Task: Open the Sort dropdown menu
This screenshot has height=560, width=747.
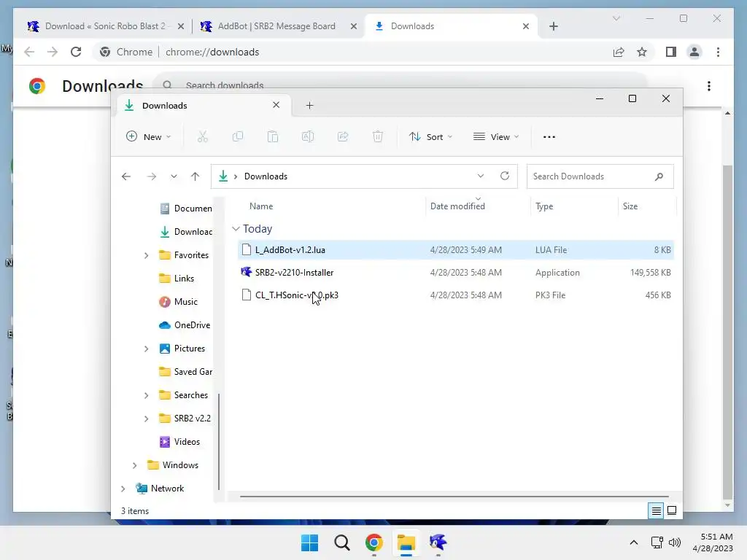Action: click(x=430, y=136)
